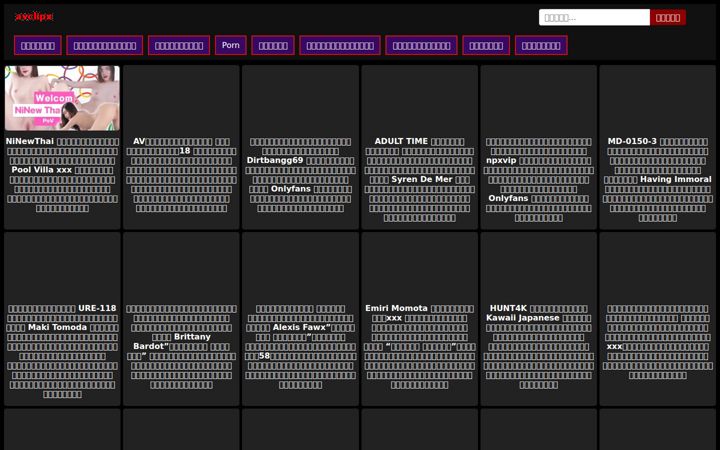Open the ADULT TIME Syren De Mer title
This screenshot has height=450, width=720.
[x=420, y=180]
